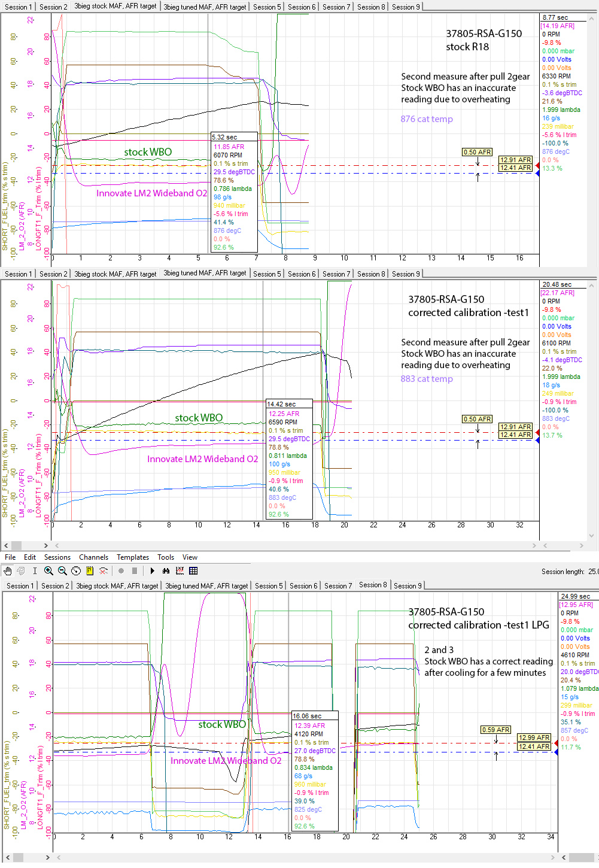Select '3bieg tuned MAF, AFR target' tab in LPG panel

(x=206, y=586)
